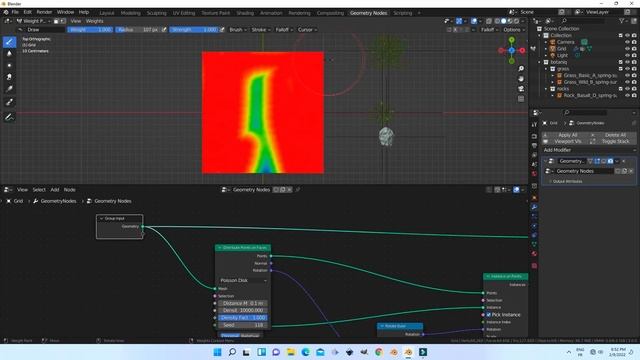The image size is (640, 360).
Task: Switch perspective/orthographic grid icon in viewport
Action: [521, 99]
